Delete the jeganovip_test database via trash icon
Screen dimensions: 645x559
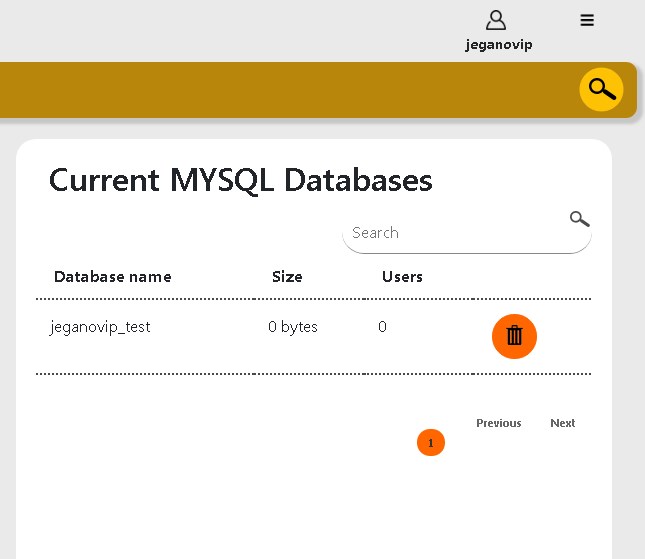(x=514, y=336)
